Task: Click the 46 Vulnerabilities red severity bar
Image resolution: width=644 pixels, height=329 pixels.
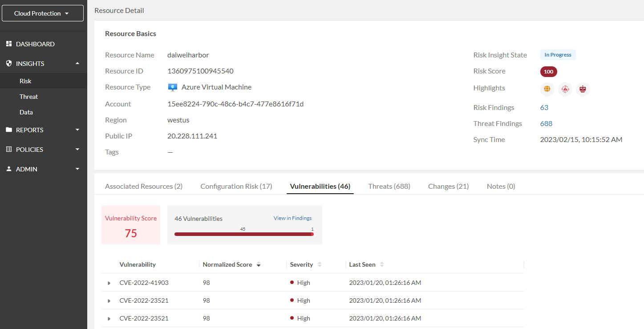Action: 243,234
